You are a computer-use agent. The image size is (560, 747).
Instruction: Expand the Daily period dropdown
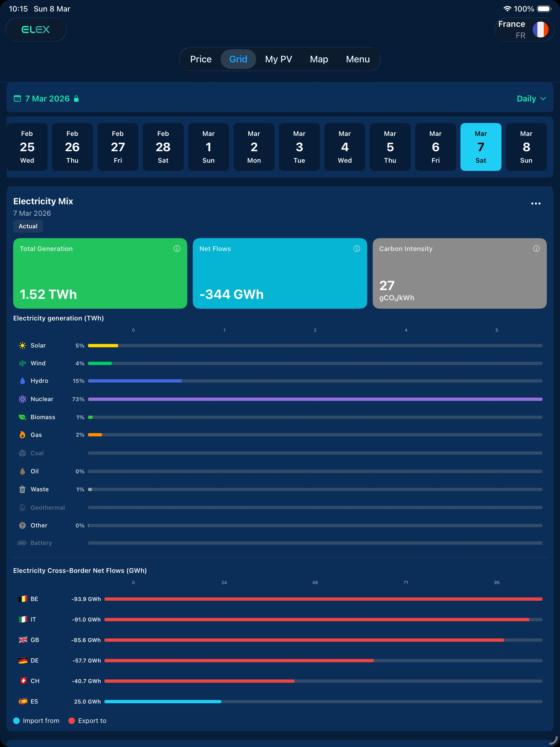click(x=531, y=99)
